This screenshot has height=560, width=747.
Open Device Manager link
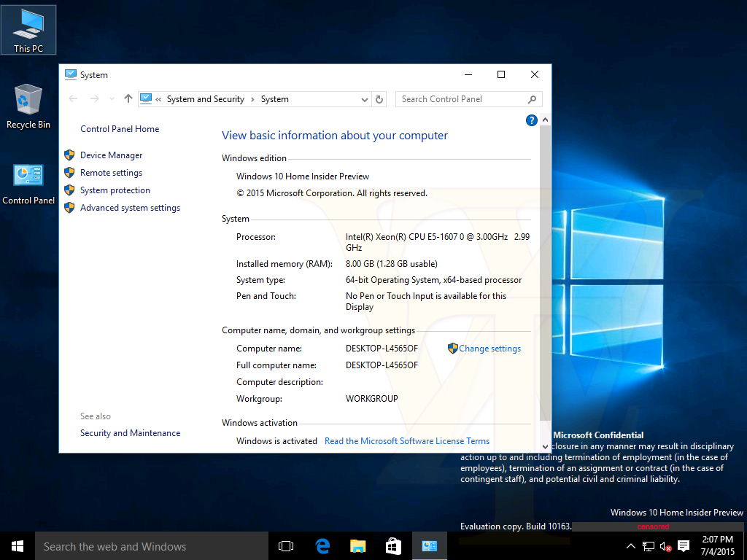click(x=111, y=155)
